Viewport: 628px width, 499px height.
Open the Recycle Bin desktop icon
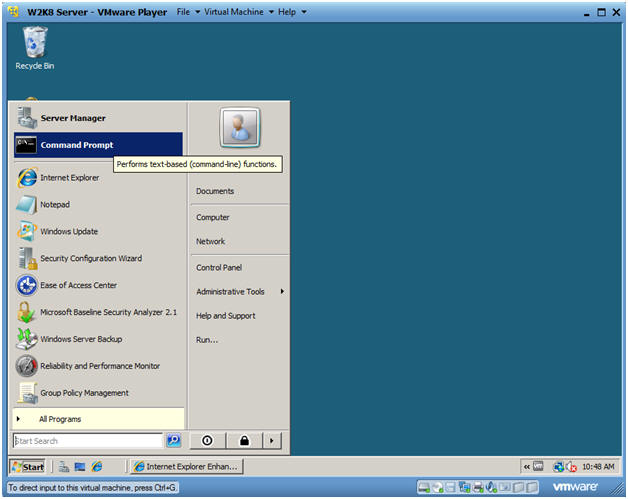tap(35, 48)
